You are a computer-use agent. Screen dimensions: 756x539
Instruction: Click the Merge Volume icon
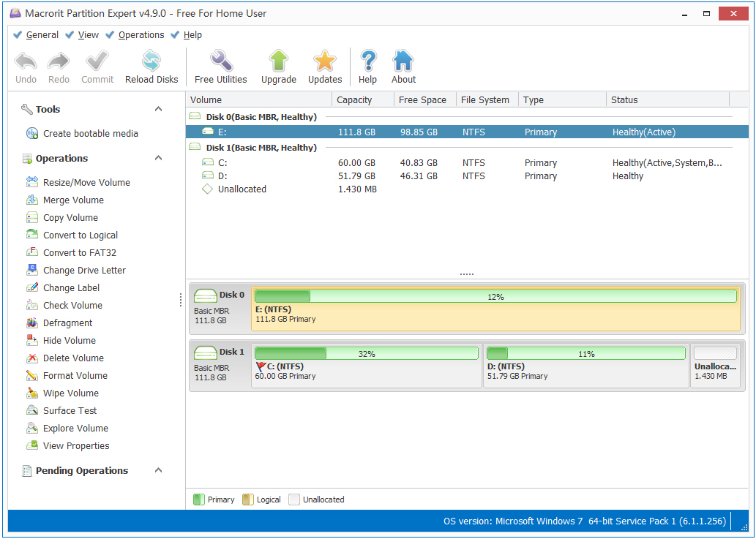(31, 200)
